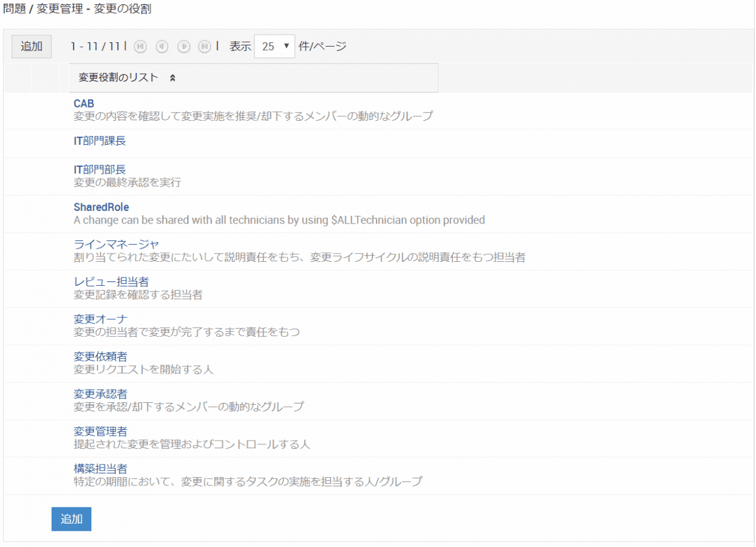
Task: Click description 変更リクエストを開始する人
Action: tap(144, 369)
